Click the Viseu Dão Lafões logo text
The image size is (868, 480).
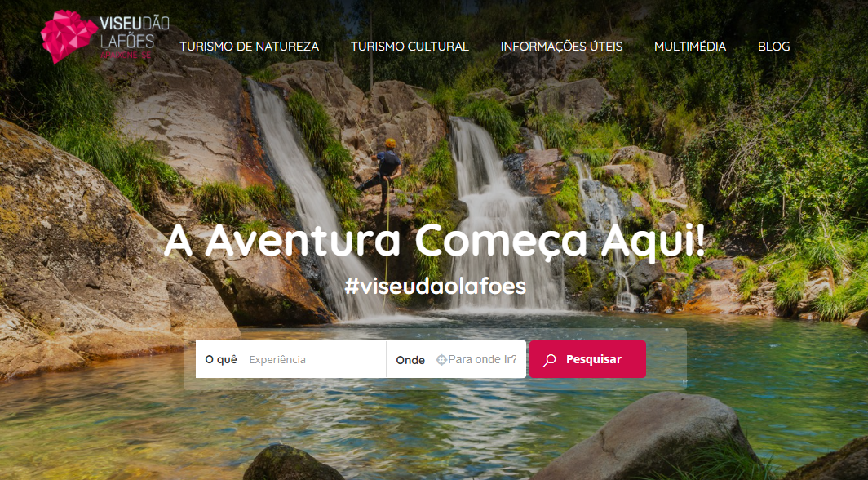[x=135, y=32]
